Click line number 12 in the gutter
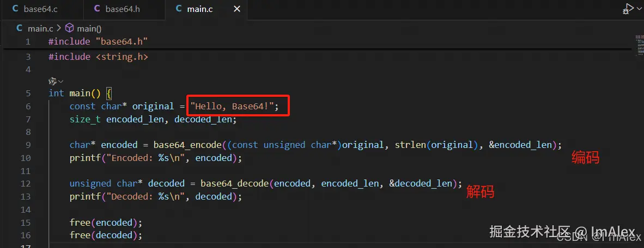This screenshot has width=644, height=248. click(25, 184)
